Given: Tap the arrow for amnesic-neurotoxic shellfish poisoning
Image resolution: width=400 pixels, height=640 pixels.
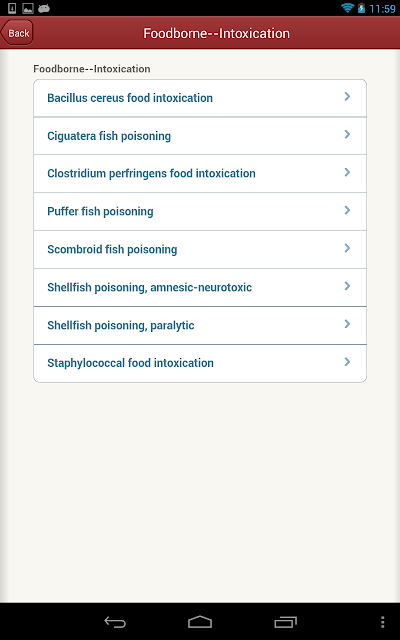Looking at the screenshot, I should click(x=347, y=286).
